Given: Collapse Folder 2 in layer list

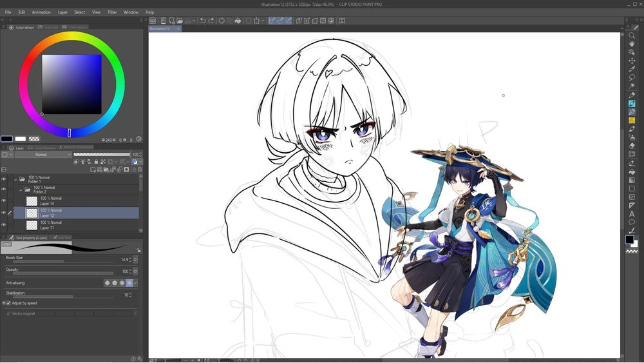Looking at the screenshot, I should click(x=21, y=190).
